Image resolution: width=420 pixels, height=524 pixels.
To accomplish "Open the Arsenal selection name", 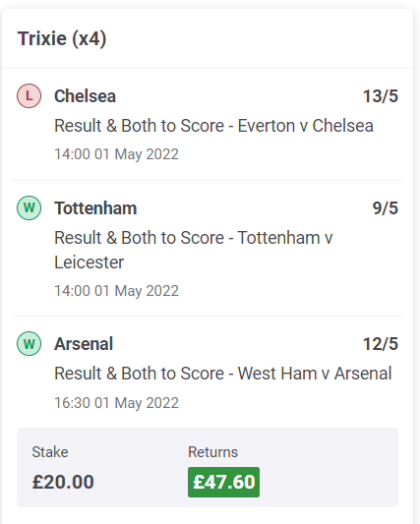I will (84, 344).
